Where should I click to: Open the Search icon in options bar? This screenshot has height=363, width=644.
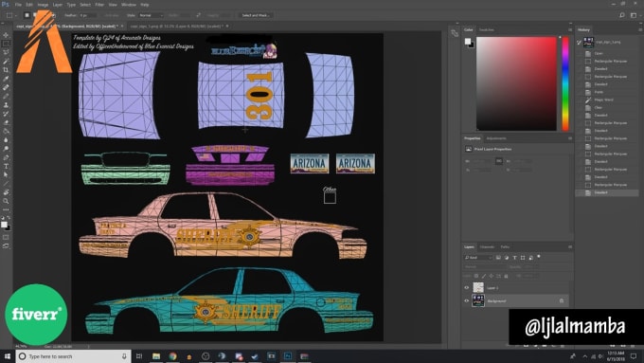(622, 15)
